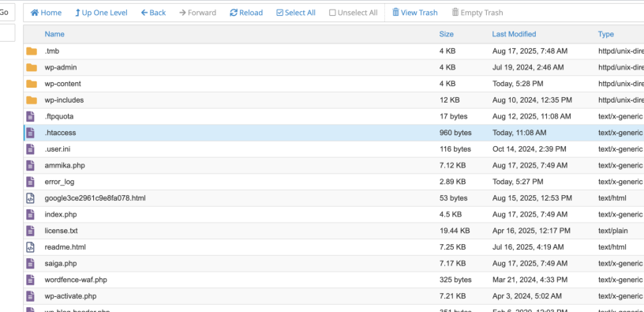Click the 19.44 KB size of license.txt
This screenshot has width=644, height=312.
[455, 231]
